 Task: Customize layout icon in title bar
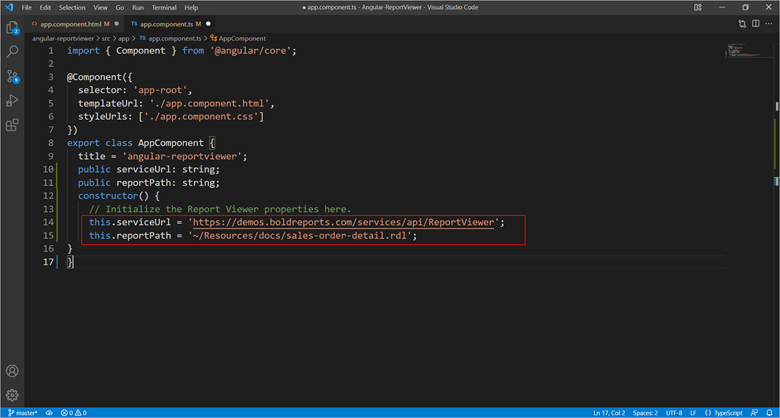click(698, 7)
